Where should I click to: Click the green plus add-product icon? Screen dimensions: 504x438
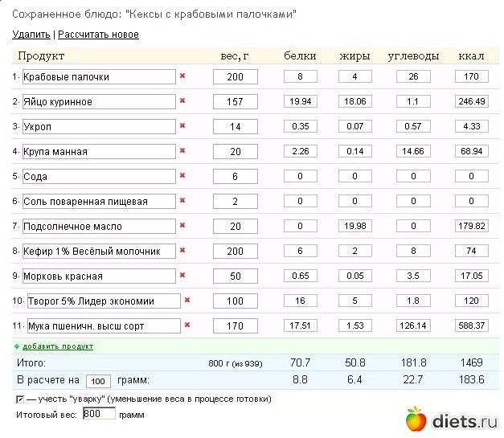pos(17,346)
